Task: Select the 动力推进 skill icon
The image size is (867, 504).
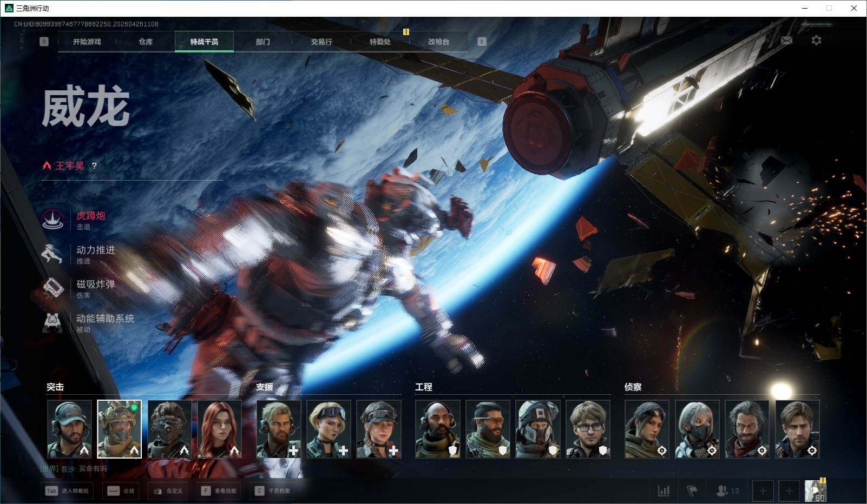Action: point(53,254)
